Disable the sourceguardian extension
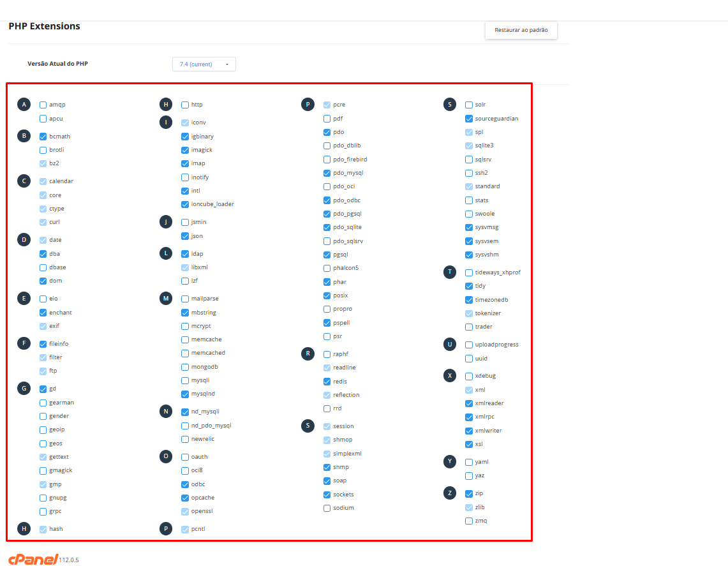This screenshot has height=566, width=728. [469, 119]
